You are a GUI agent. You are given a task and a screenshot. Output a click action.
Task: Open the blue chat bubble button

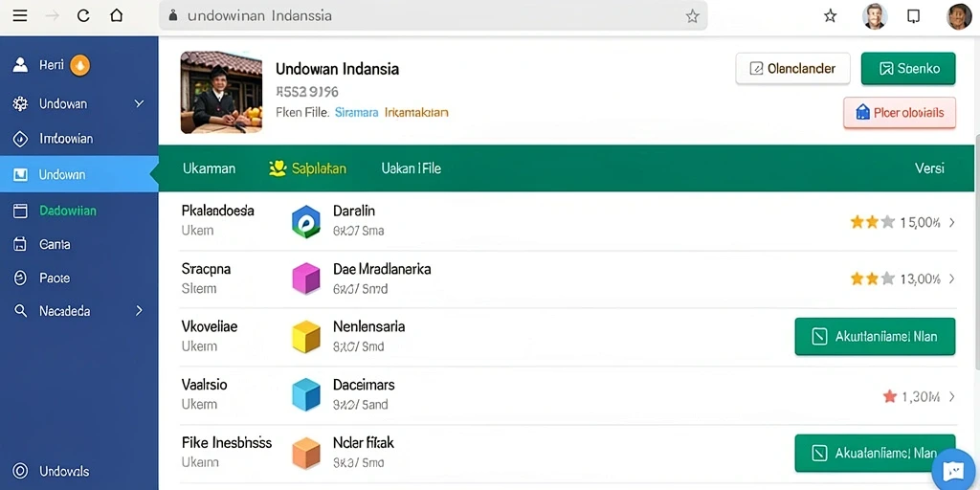click(954, 471)
